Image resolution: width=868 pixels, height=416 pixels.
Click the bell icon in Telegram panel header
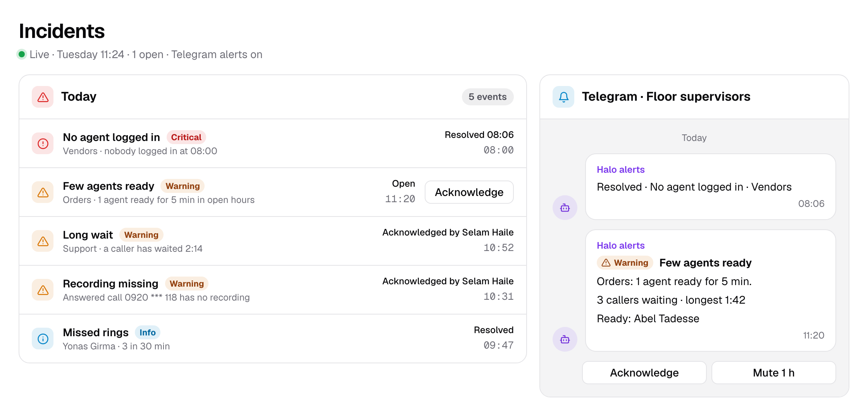[x=563, y=97]
